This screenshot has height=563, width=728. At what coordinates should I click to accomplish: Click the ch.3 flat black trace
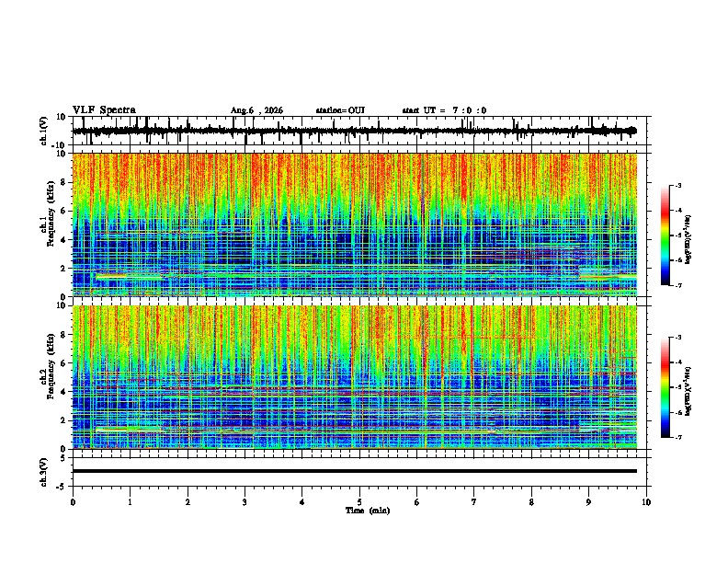click(x=355, y=471)
